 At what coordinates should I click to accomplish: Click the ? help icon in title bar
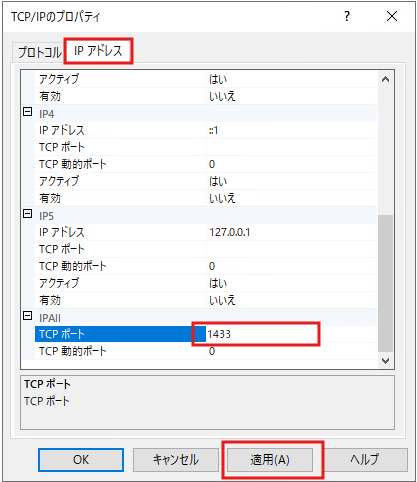[347, 16]
